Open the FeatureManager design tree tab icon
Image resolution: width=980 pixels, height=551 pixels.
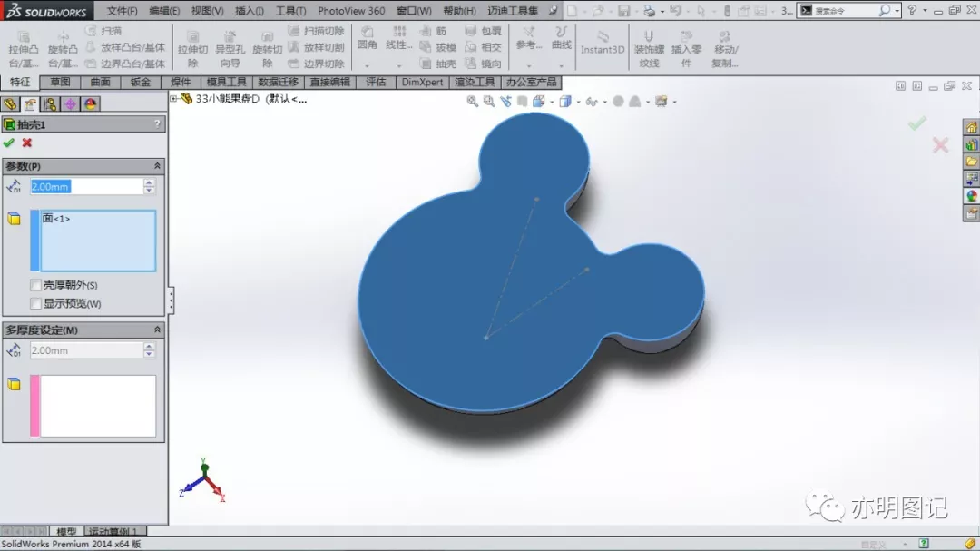pyautogui.click(x=10, y=104)
